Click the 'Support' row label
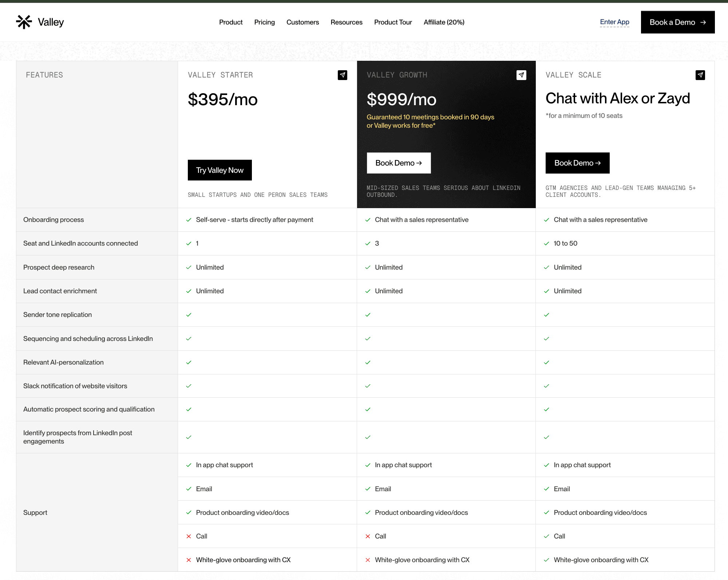Screen dimensions: 728x580 (x=35, y=513)
